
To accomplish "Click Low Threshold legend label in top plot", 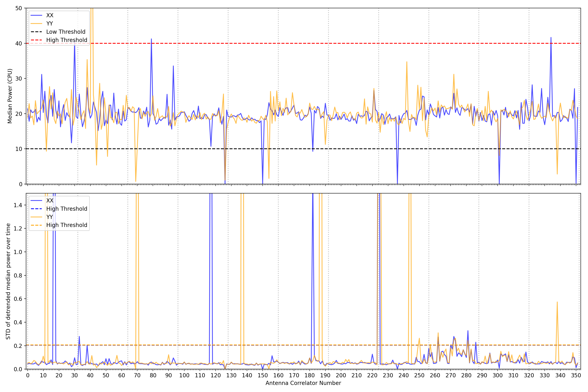I will click(x=66, y=32).
